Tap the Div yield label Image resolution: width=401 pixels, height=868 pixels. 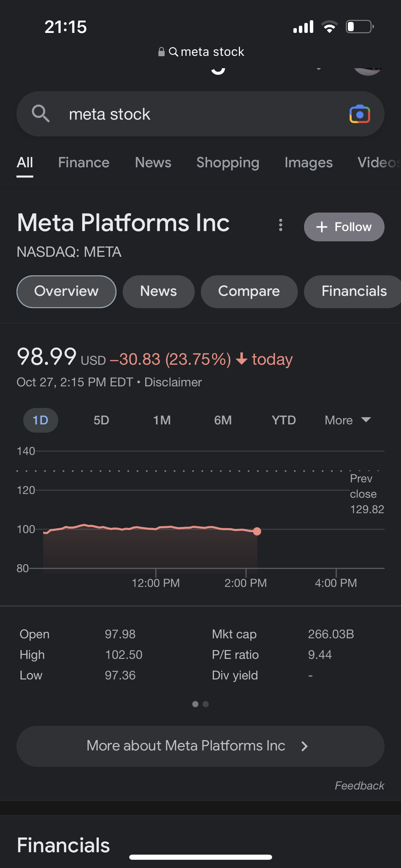click(x=235, y=675)
